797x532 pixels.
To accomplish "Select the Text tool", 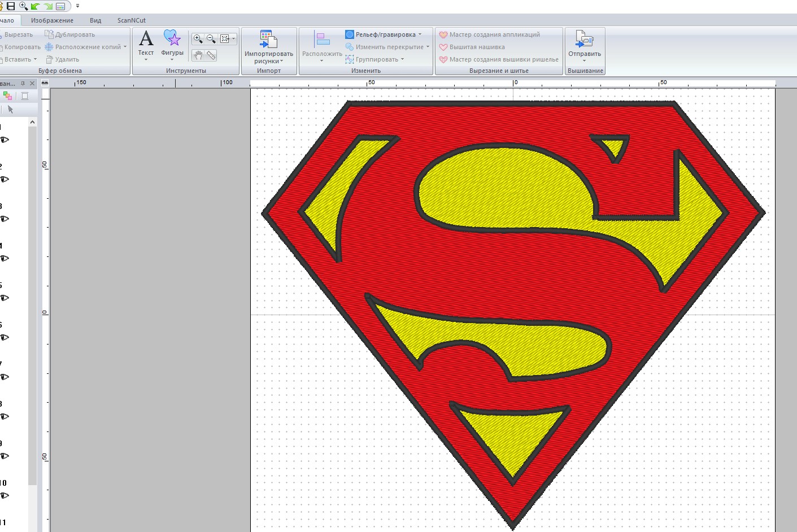I will [x=146, y=43].
